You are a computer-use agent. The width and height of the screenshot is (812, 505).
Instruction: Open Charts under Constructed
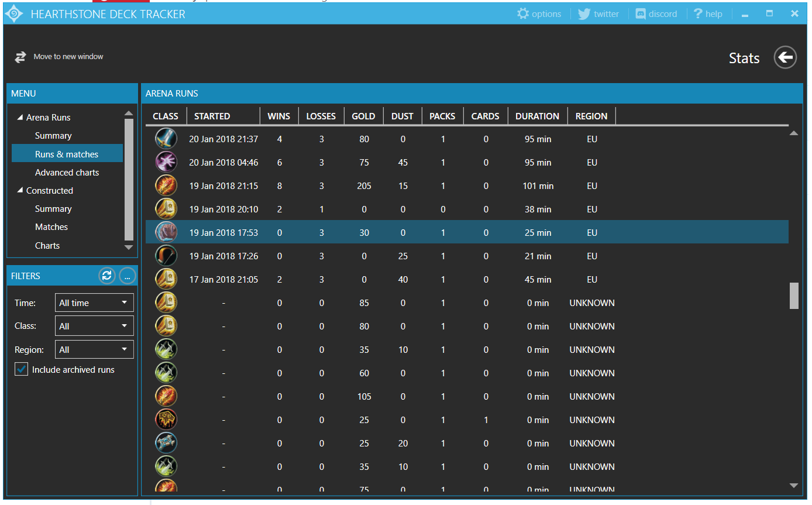coord(47,246)
